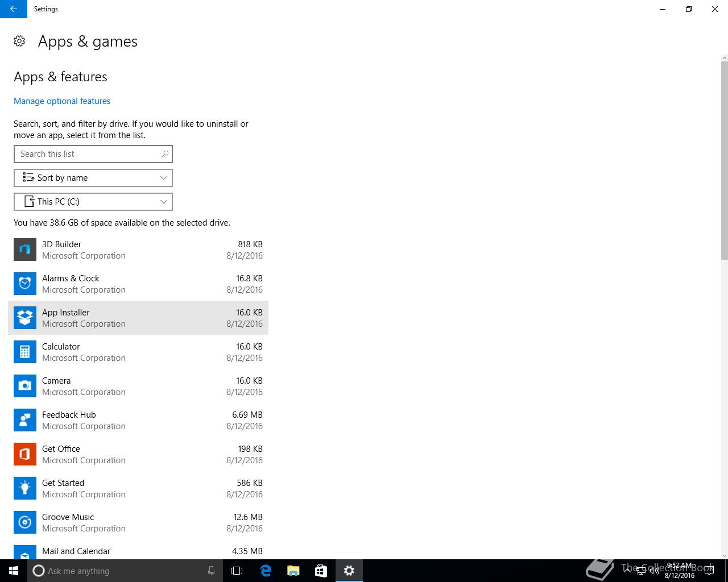The height and width of the screenshot is (582, 728).
Task: Click the 6.69 MB size value
Action: click(247, 415)
